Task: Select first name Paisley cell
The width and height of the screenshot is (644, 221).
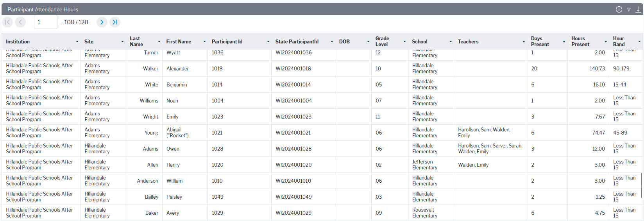Action: coord(185,197)
